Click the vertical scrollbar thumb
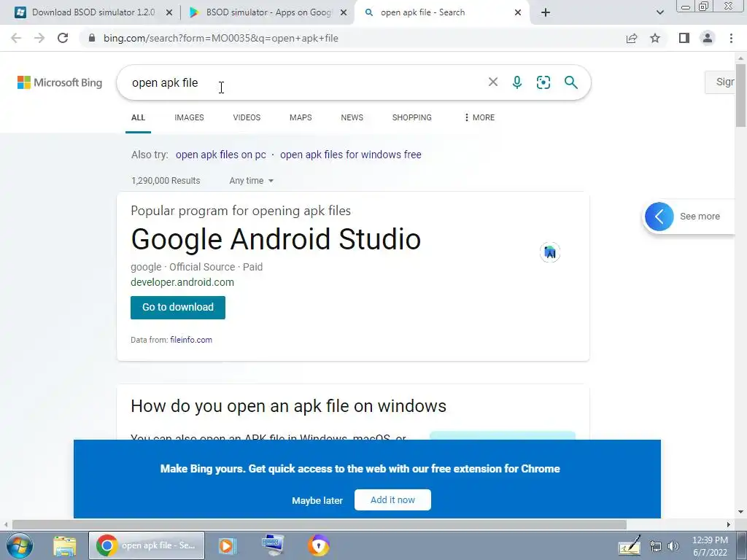747x560 pixels. point(741,96)
